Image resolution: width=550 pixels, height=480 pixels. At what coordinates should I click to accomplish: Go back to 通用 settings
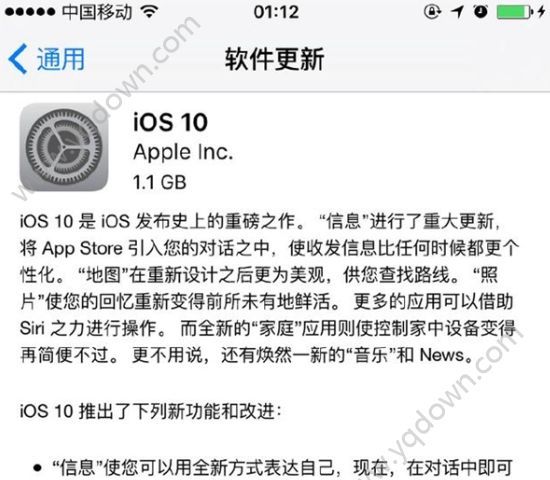46,59
